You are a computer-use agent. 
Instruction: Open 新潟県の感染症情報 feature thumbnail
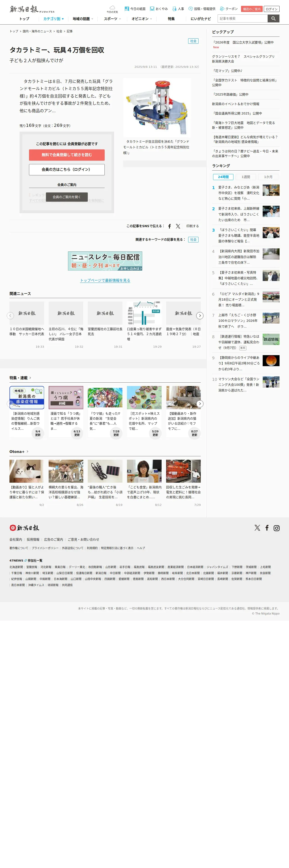[27, 398]
